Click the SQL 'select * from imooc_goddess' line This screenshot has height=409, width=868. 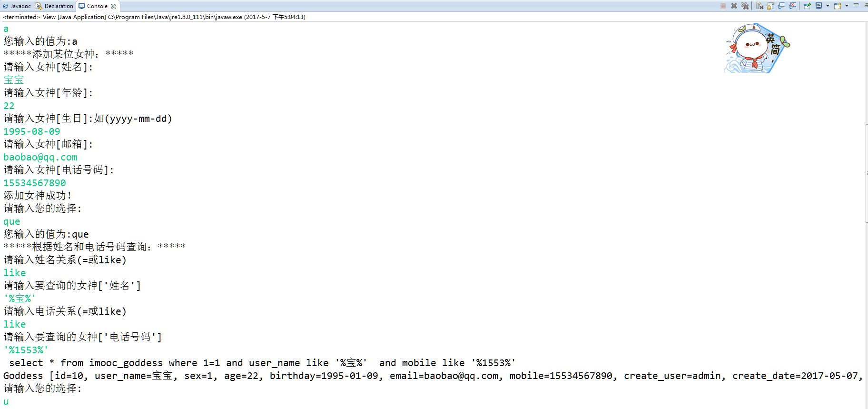point(262,363)
